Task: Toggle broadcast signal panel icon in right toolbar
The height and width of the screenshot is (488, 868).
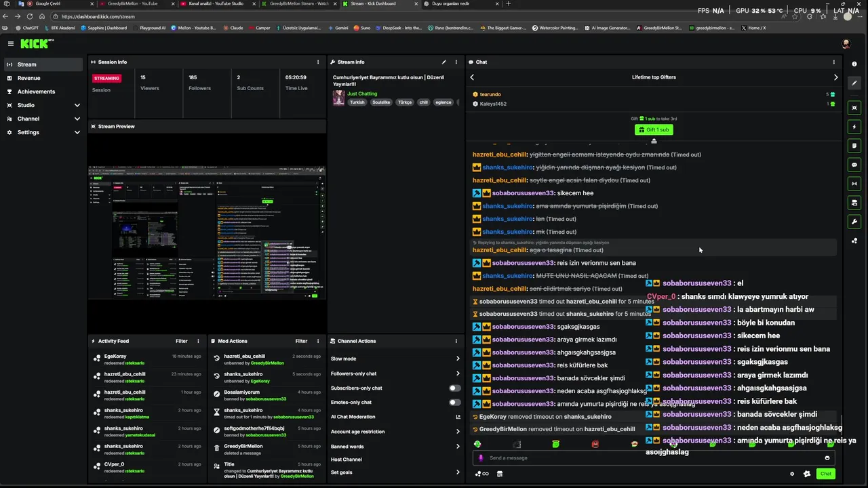Action: [854, 183]
